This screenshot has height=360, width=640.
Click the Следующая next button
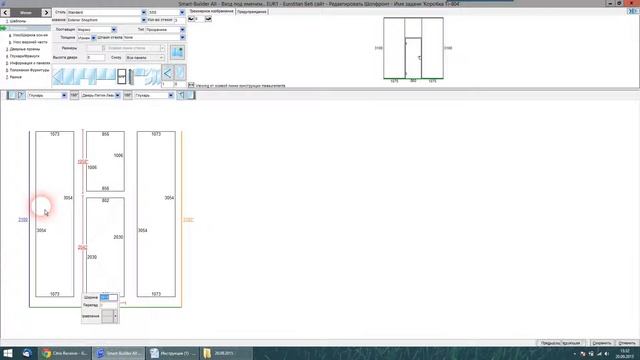(x=572, y=343)
